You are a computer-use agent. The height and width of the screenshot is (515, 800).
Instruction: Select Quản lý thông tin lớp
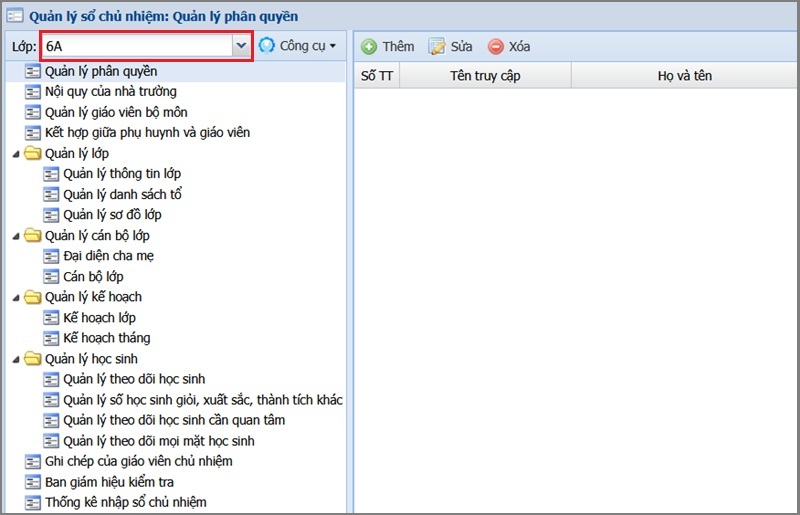(x=122, y=174)
